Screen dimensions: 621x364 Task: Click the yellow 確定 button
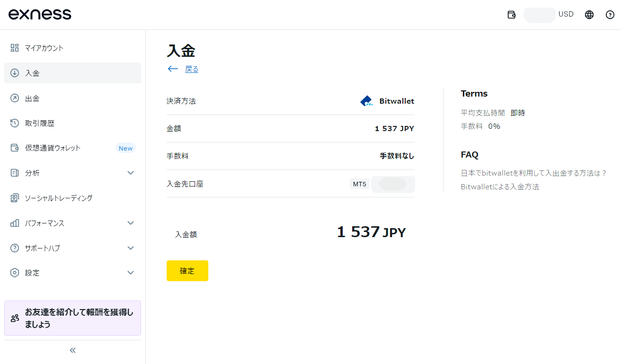[187, 271]
